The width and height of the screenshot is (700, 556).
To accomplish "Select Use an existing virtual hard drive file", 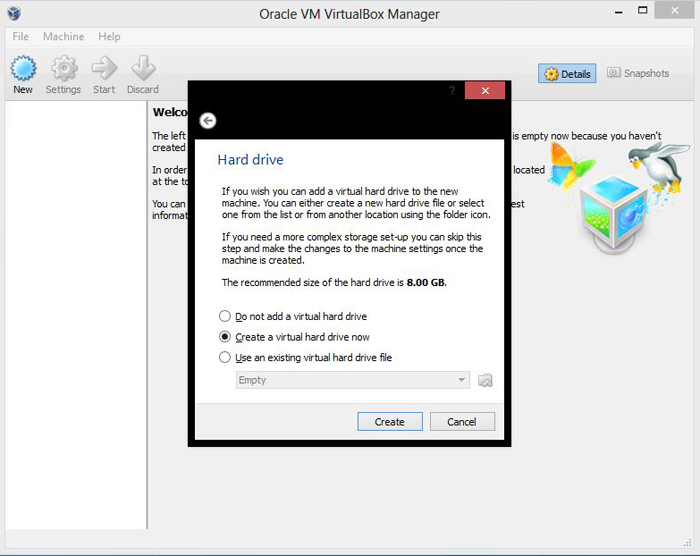I will (306, 358).
